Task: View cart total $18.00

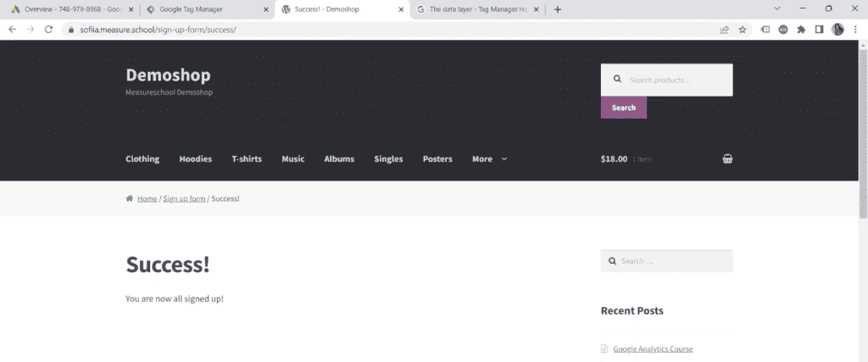Action: (x=614, y=159)
